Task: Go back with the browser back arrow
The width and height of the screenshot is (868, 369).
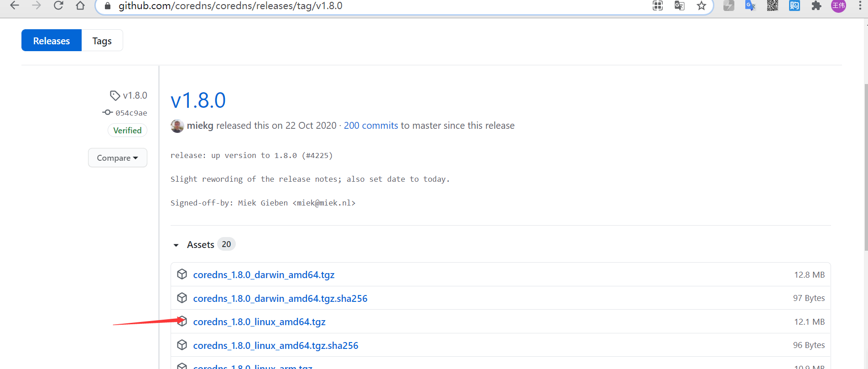Action: [15, 5]
